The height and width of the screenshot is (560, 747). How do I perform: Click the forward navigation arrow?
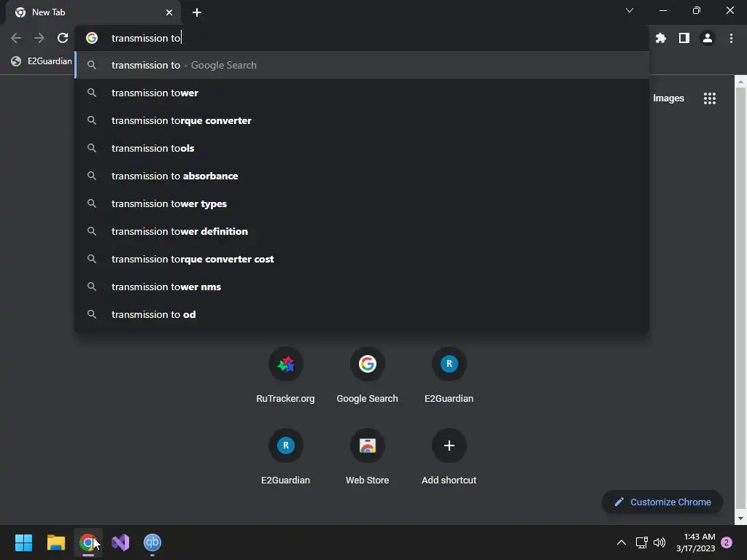point(39,38)
